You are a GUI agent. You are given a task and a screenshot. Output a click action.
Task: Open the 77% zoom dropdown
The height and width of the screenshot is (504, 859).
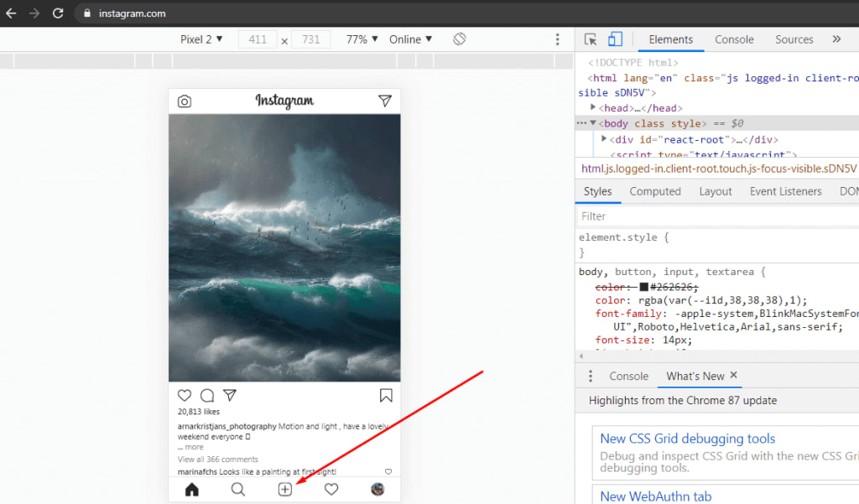click(x=362, y=39)
